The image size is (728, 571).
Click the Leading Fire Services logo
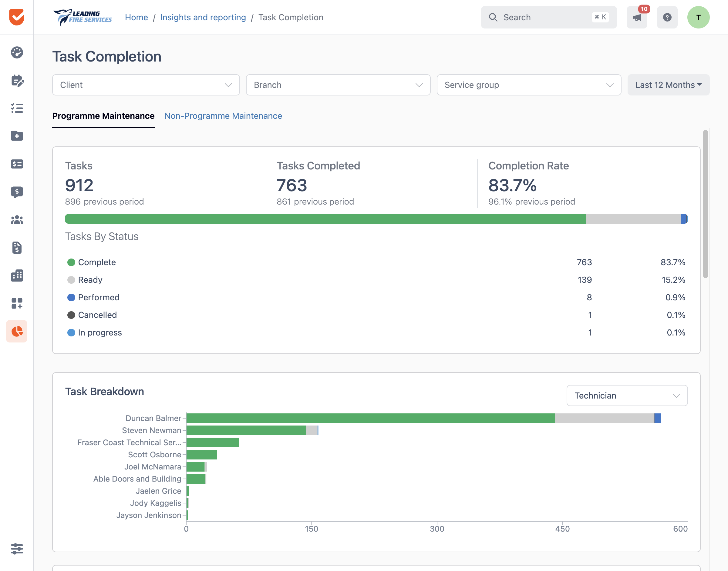point(82,17)
